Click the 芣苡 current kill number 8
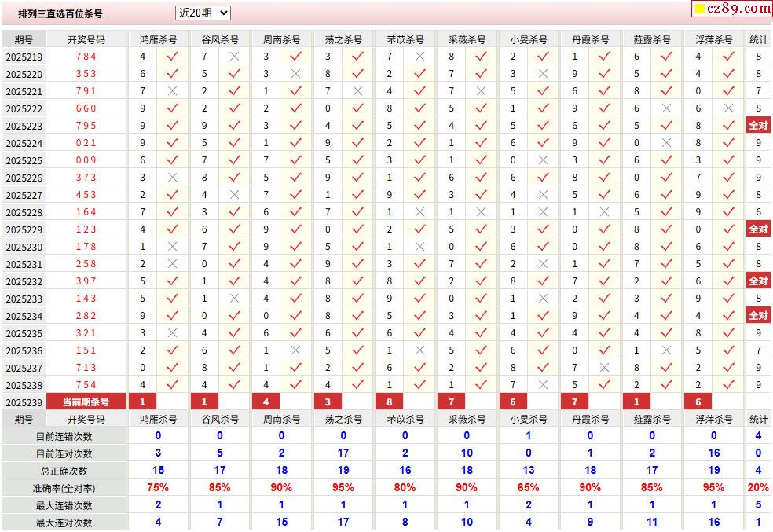The image size is (773, 532). pos(390,402)
